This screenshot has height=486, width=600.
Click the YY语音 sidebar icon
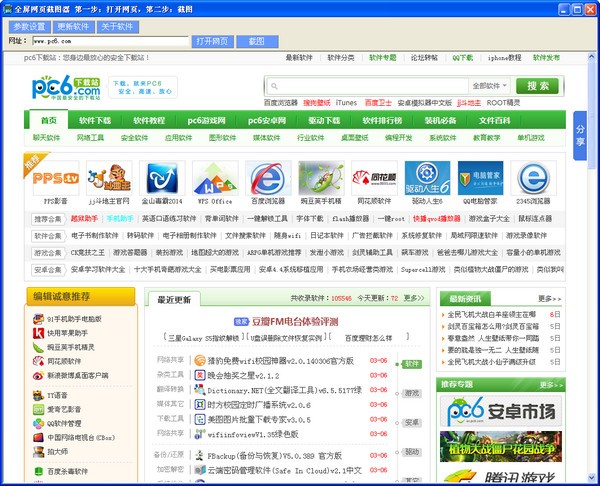tap(38, 395)
